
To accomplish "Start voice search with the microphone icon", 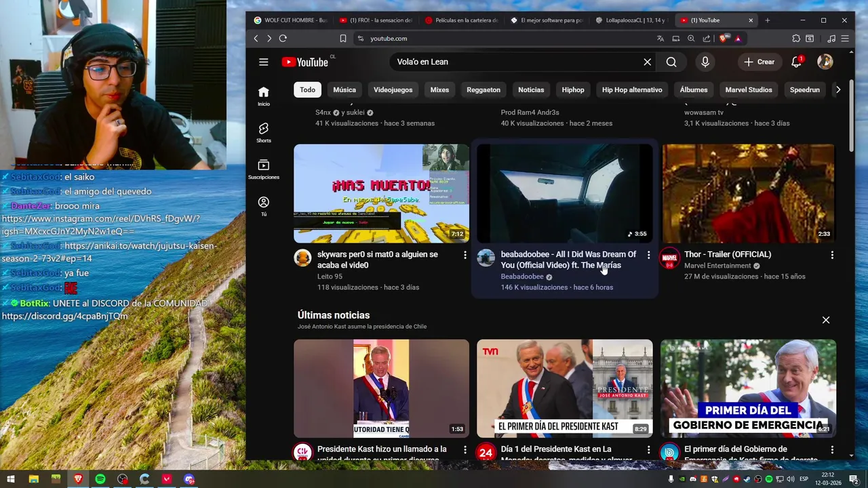I will pos(705,62).
